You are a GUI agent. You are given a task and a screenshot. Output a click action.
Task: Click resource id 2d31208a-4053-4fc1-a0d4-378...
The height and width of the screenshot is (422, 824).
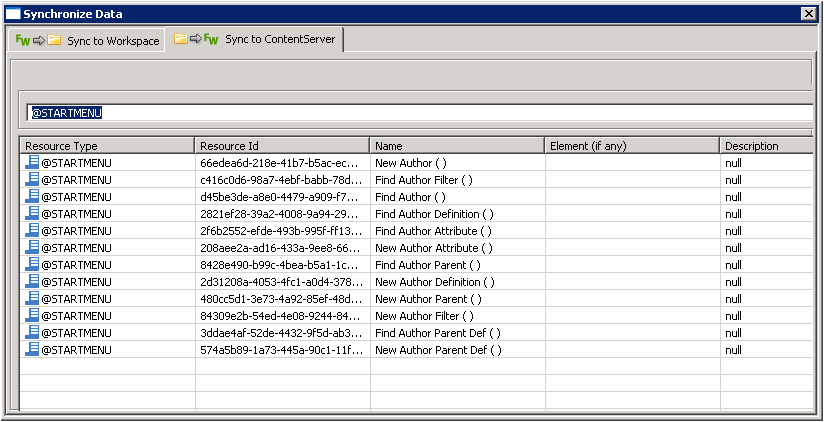click(x=281, y=282)
